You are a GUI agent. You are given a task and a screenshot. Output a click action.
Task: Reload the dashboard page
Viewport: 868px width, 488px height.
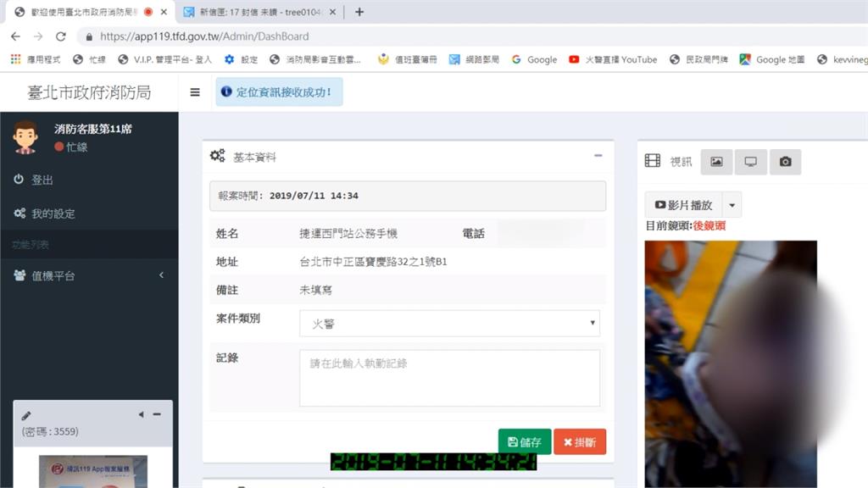(x=61, y=36)
